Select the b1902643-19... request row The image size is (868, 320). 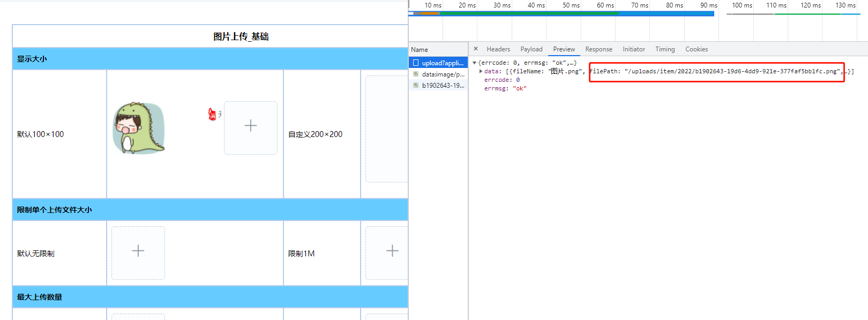438,85
